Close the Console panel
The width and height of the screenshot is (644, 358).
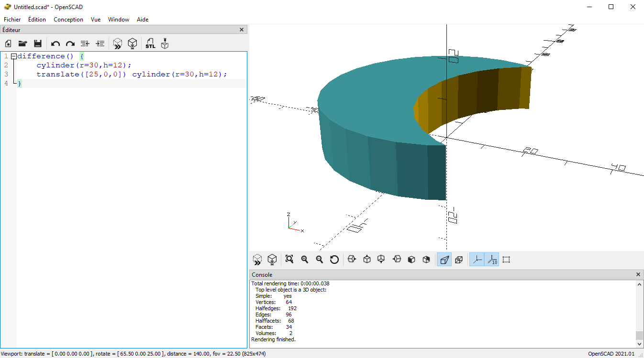point(638,274)
